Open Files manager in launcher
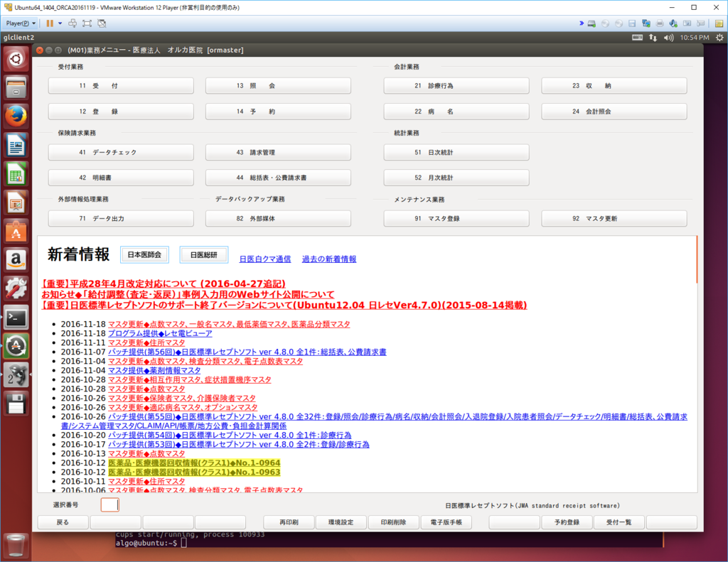Image resolution: width=728 pixels, height=562 pixels. (x=16, y=87)
